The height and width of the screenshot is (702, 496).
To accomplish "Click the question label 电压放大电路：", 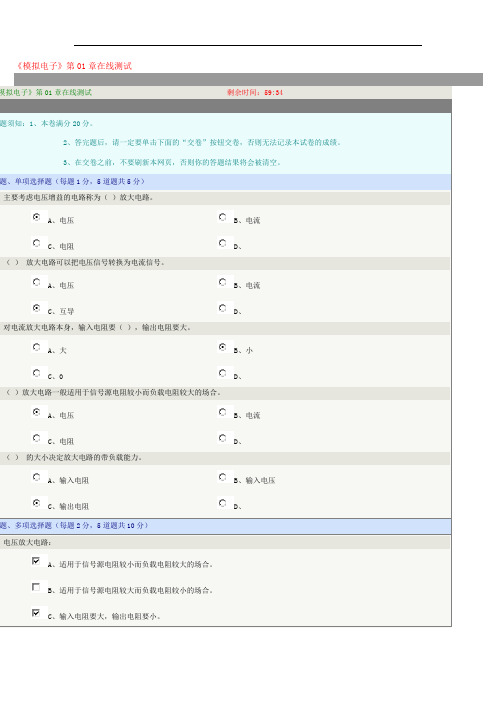I will 27,542.
